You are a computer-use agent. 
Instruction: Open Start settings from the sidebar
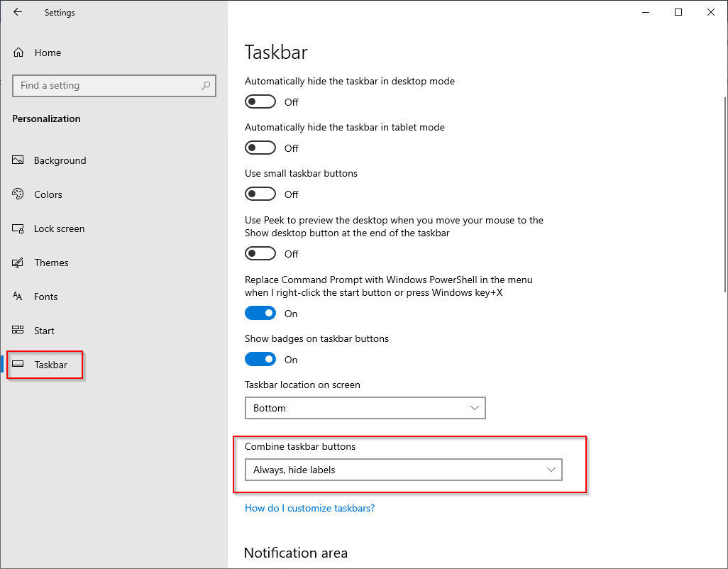(17, 331)
